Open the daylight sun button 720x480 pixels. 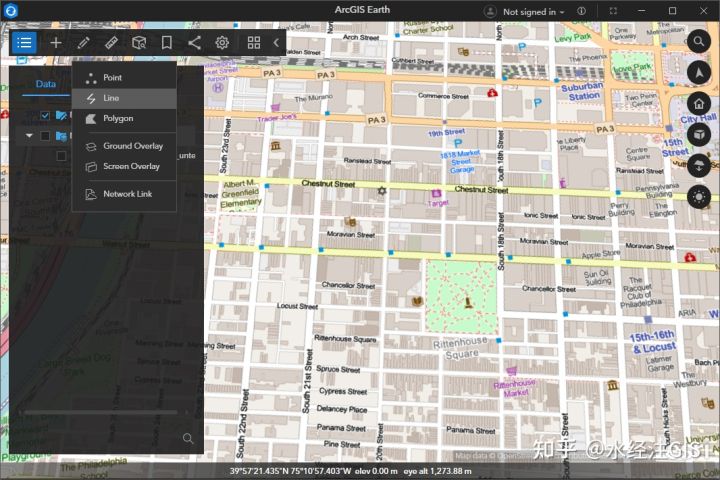699,197
